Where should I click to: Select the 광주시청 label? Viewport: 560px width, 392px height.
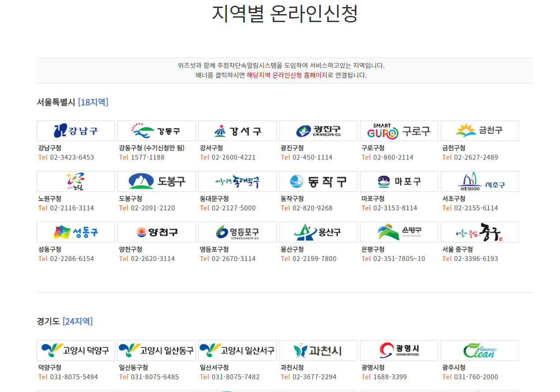(454, 367)
